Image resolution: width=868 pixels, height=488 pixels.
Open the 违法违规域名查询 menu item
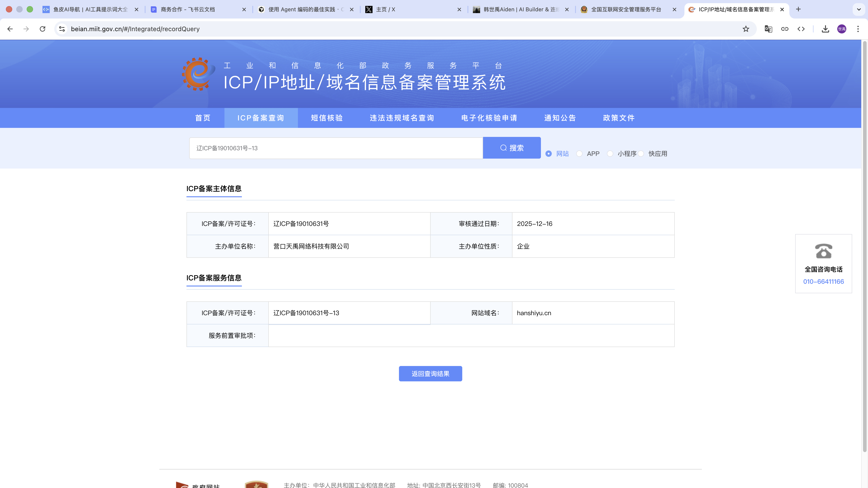point(402,118)
